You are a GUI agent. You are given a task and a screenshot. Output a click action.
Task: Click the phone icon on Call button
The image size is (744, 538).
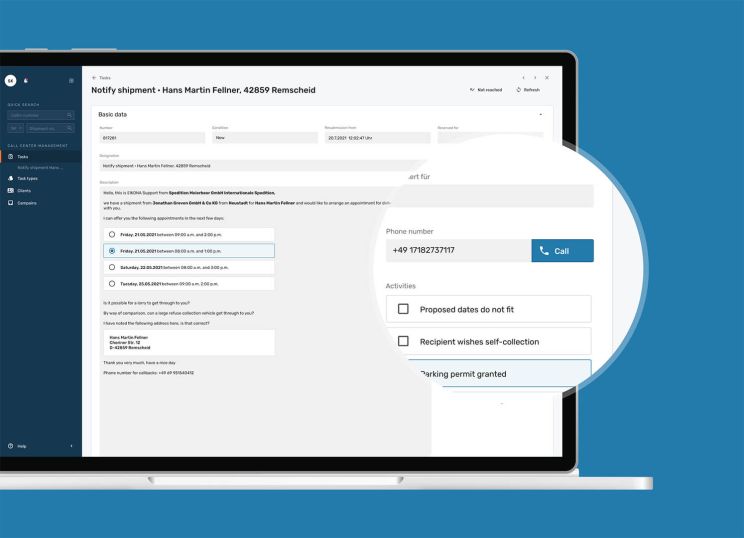click(x=544, y=251)
